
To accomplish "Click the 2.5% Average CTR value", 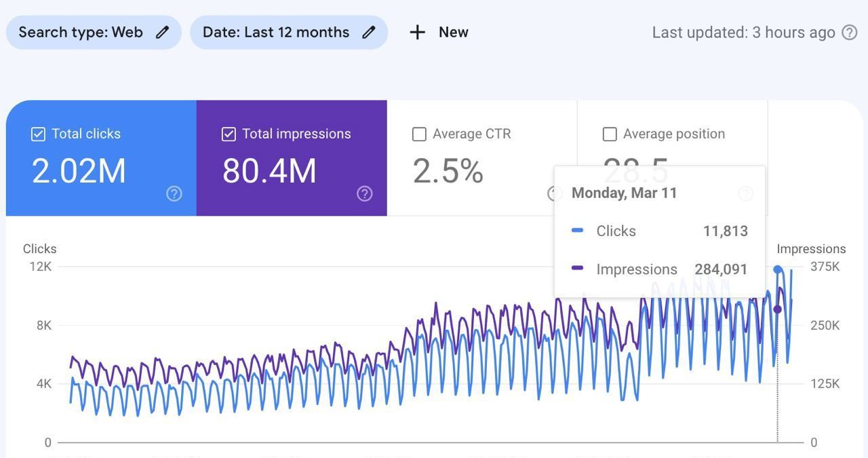I will [448, 171].
